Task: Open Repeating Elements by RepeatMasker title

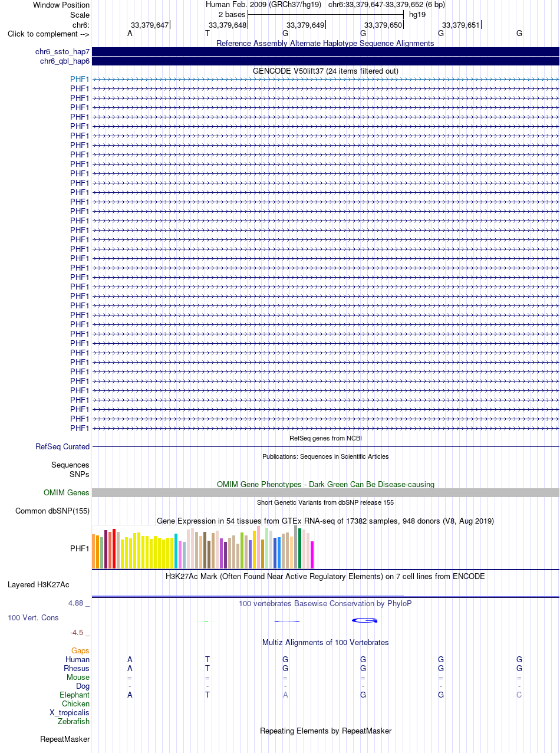Action: pos(325,731)
